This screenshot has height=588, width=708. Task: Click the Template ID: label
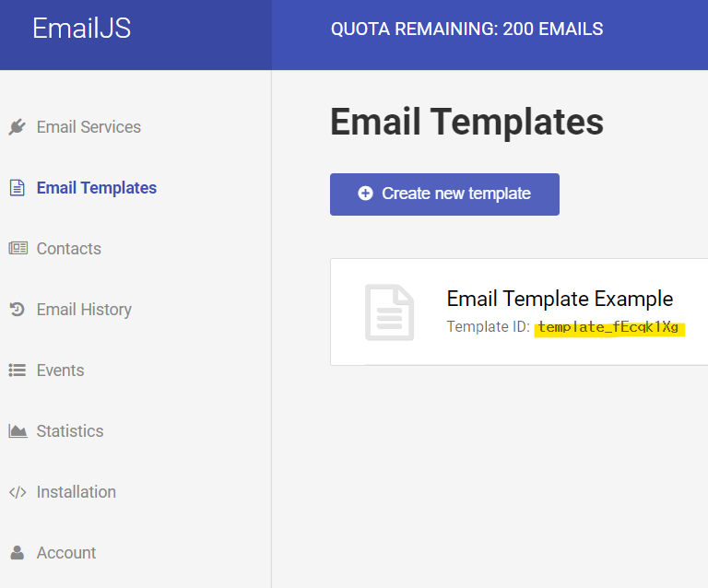488,326
